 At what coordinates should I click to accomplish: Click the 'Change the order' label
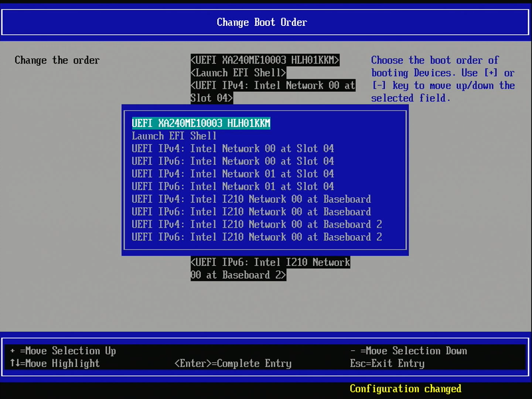(x=57, y=60)
